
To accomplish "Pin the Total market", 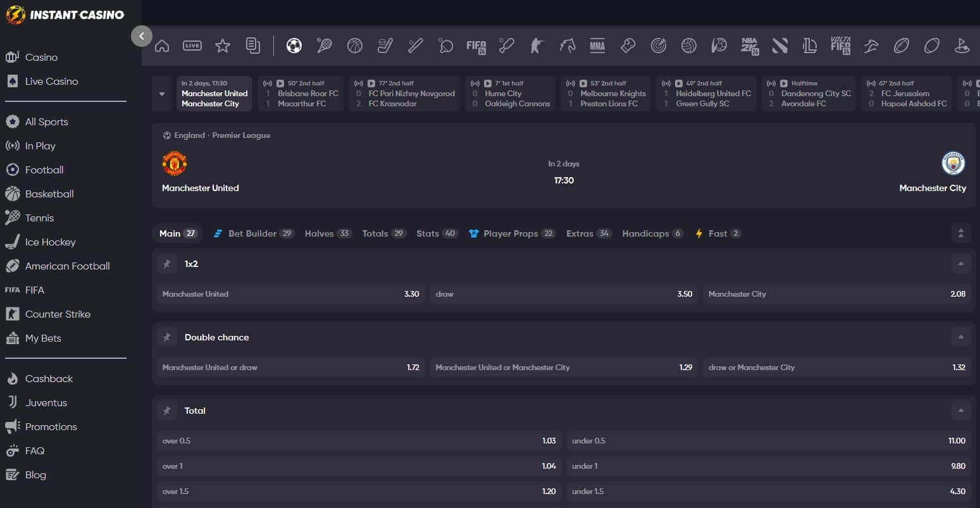I will click(x=167, y=411).
